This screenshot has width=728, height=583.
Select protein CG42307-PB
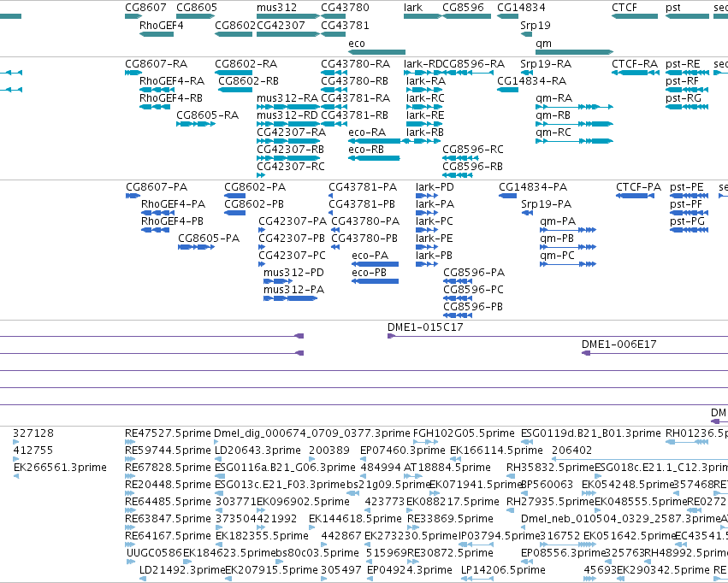pos(292,238)
